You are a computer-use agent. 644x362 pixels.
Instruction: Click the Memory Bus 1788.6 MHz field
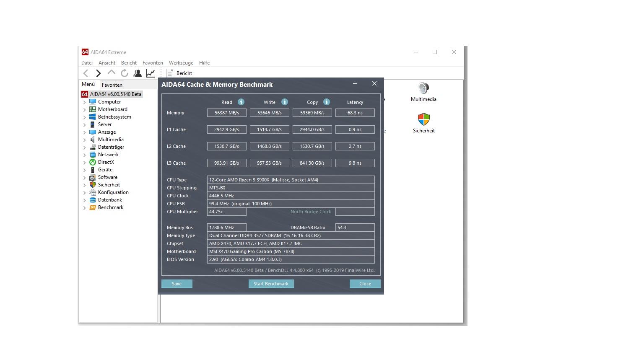coord(227,228)
